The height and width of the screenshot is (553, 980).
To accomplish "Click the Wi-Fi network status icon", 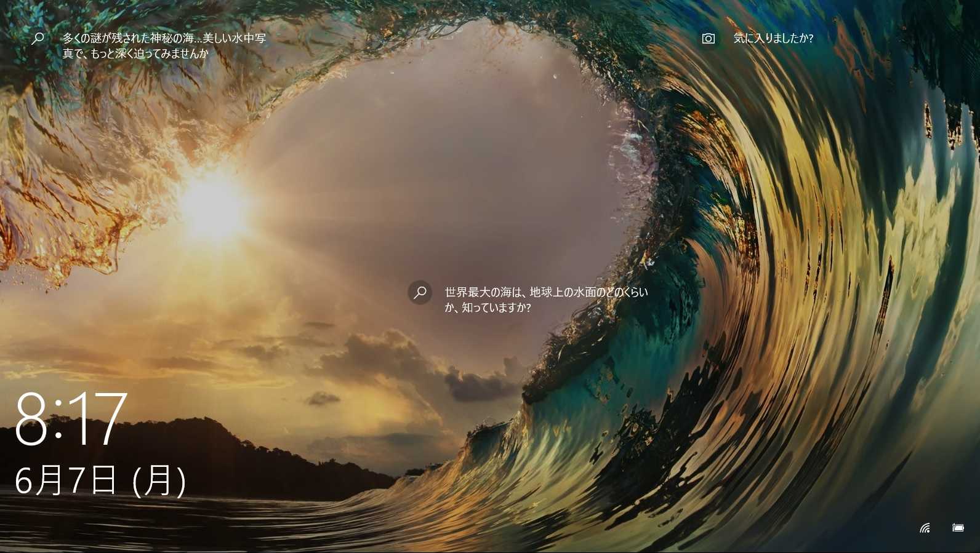I will tap(925, 528).
